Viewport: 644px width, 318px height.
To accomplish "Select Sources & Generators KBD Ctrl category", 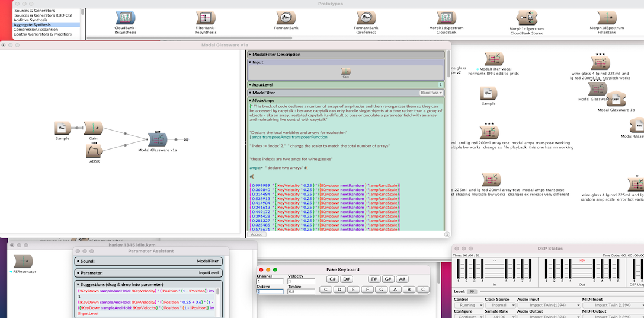I will point(43,15).
